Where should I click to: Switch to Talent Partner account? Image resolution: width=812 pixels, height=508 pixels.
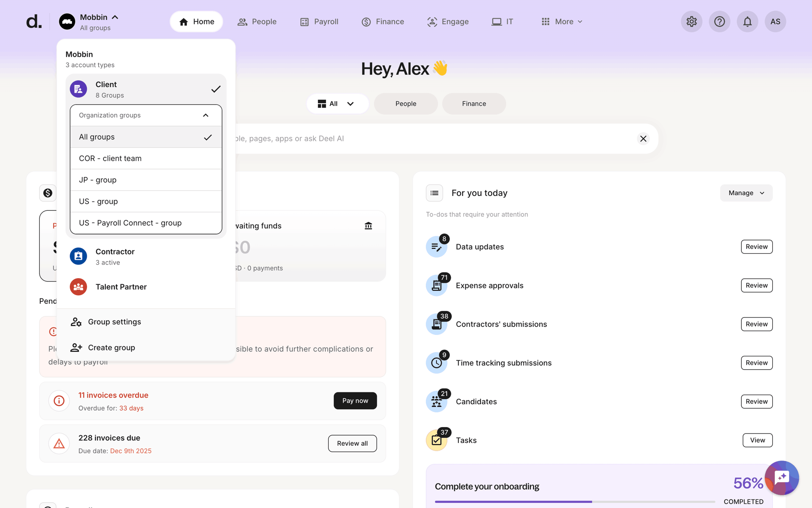146,287
